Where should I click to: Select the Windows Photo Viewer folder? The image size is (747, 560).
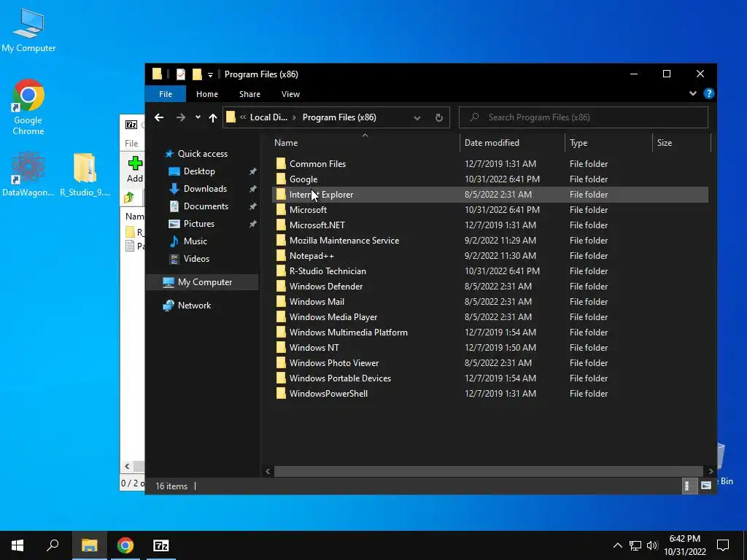tap(334, 363)
